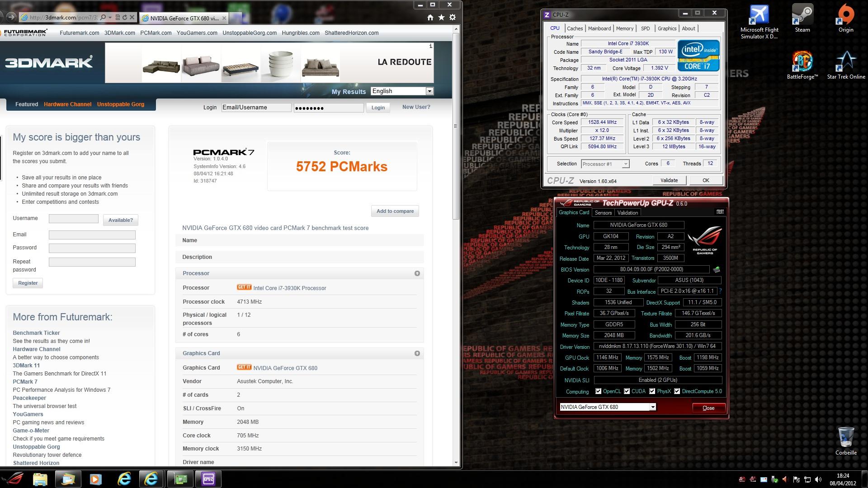Screen dimensions: 868x488
Task: Click 'GET IT' badge next to processor
Action: tap(244, 287)
